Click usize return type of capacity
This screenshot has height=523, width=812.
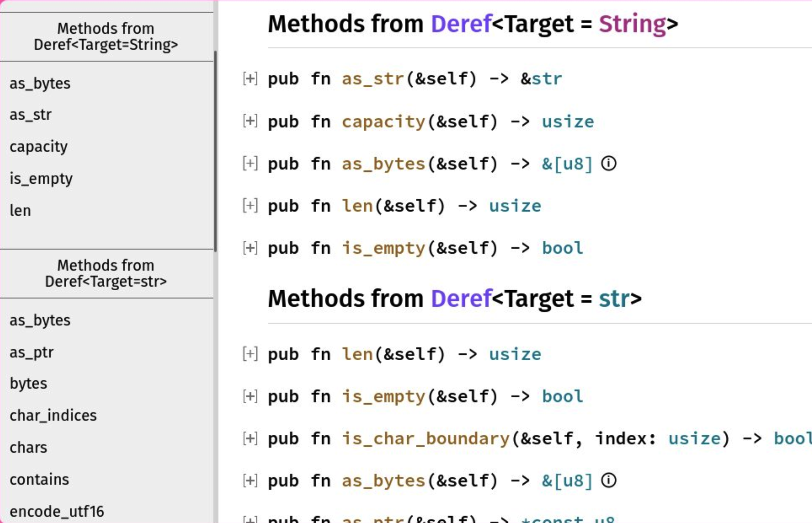[x=568, y=122]
